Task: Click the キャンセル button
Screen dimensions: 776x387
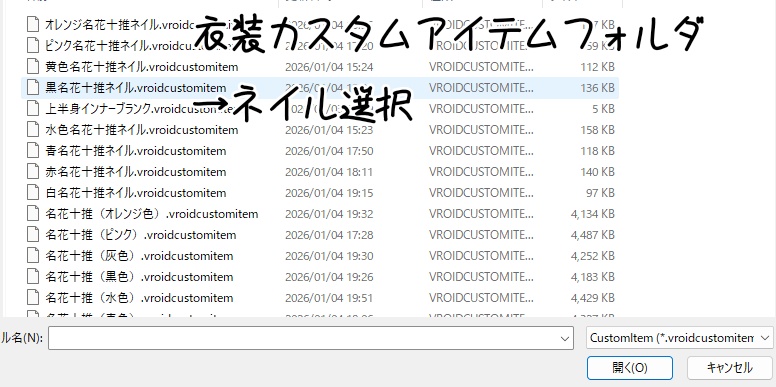Action: click(730, 368)
